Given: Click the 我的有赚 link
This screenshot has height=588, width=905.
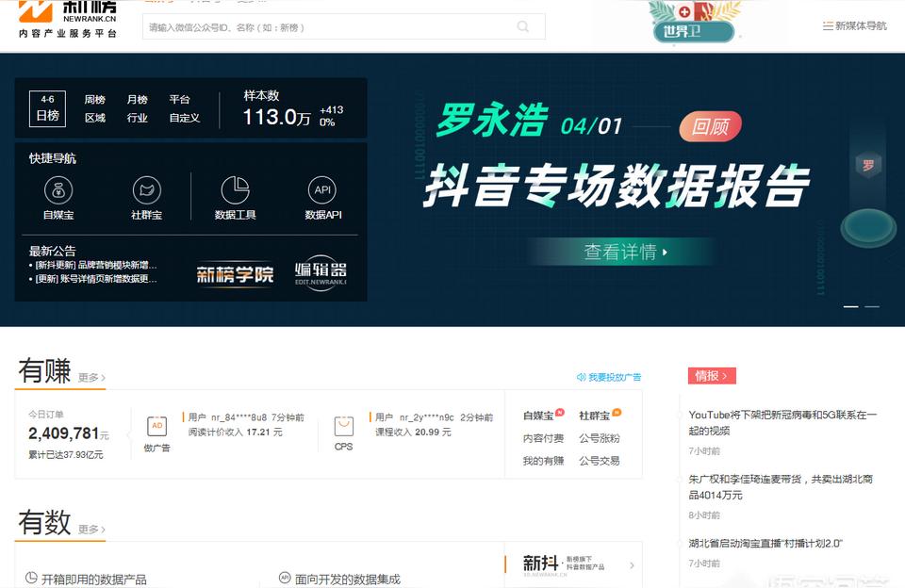Looking at the screenshot, I should pyautogui.click(x=543, y=461).
